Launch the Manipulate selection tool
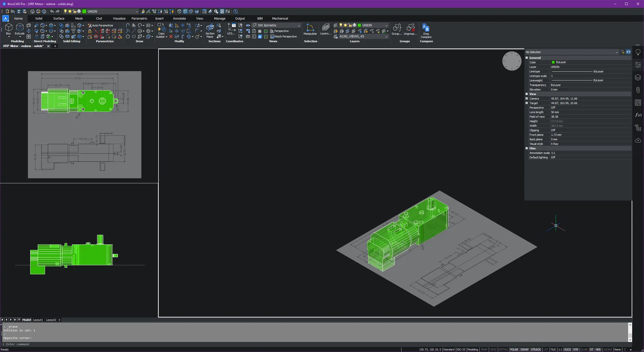Screen dimensions: 644x352 tap(310, 29)
